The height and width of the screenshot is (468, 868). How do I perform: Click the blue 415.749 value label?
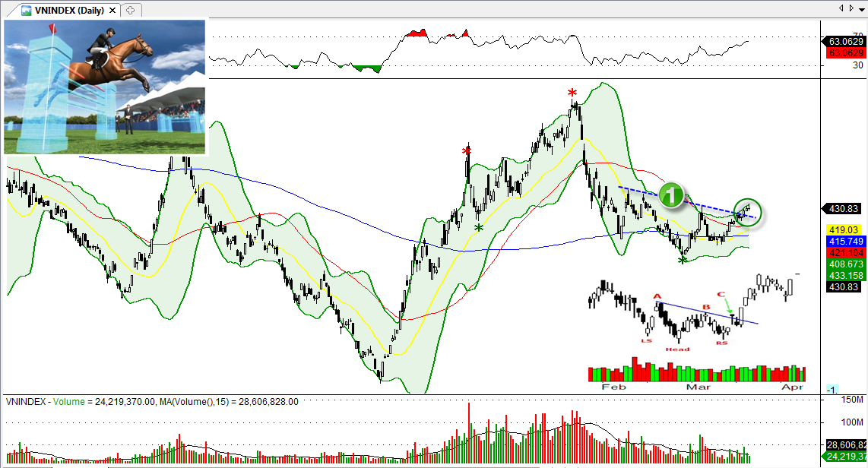tap(844, 241)
